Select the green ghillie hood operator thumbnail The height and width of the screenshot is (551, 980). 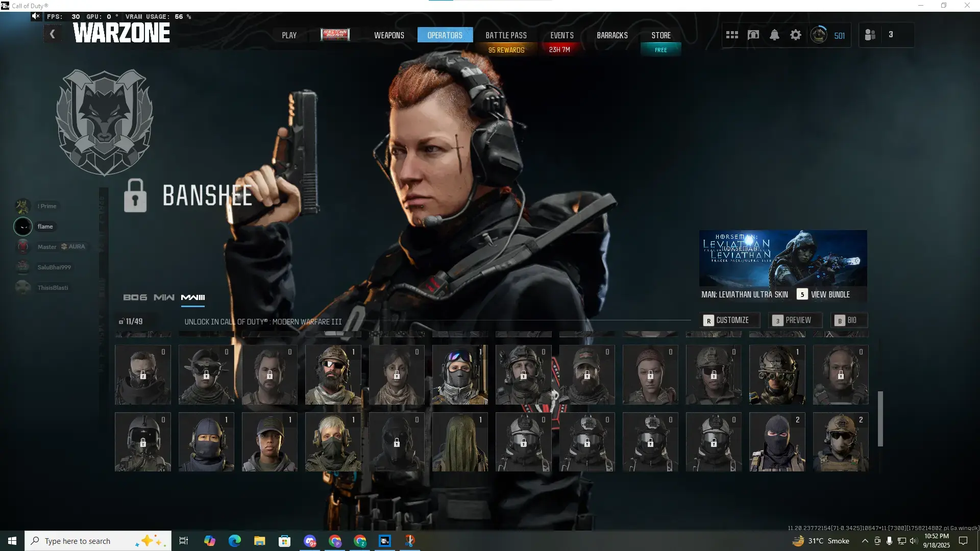[x=460, y=442]
